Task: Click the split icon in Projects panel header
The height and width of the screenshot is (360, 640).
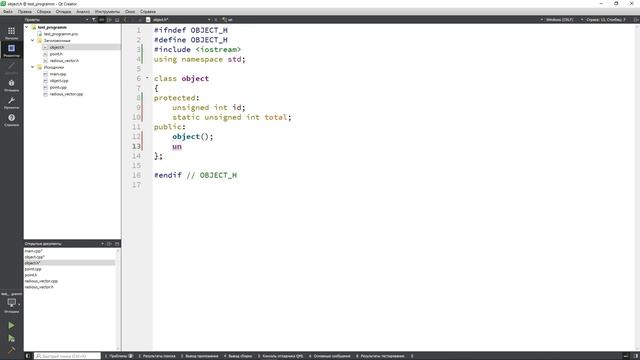Action: coord(109,20)
